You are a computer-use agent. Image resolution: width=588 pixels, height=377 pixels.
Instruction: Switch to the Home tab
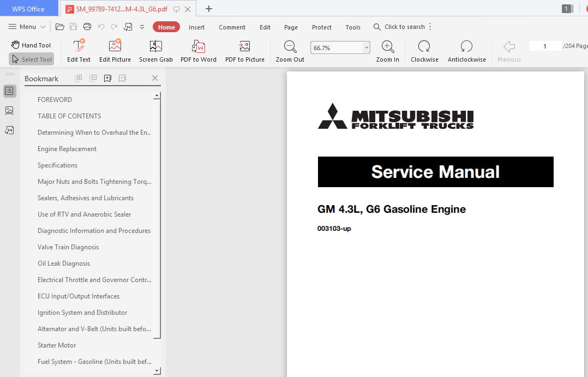click(166, 27)
